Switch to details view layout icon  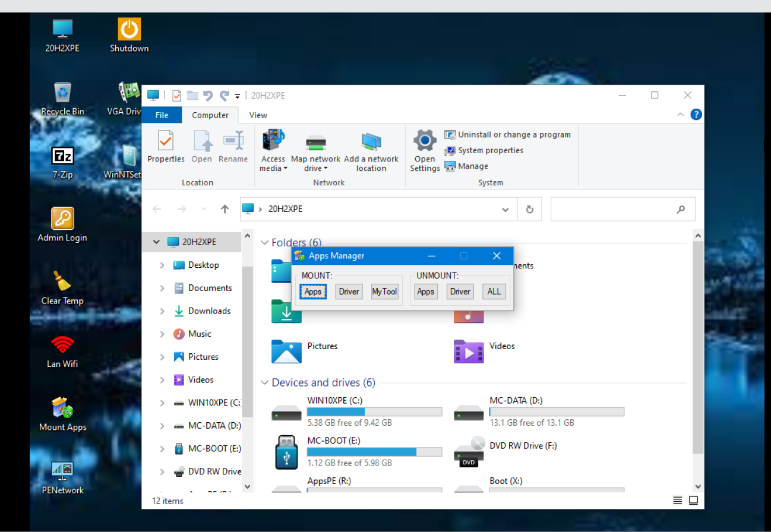(x=678, y=501)
